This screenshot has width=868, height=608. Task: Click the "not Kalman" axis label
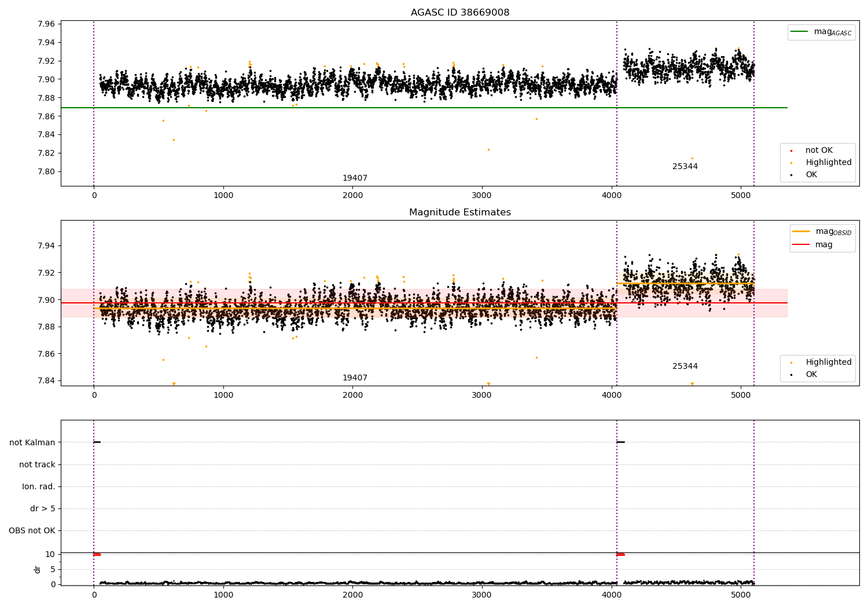pos(32,442)
